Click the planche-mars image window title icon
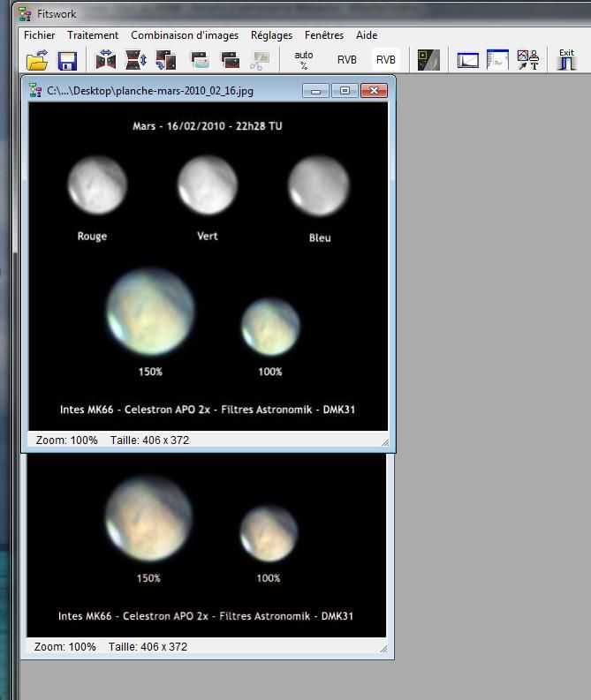This screenshot has height=700, width=591. click(x=35, y=90)
